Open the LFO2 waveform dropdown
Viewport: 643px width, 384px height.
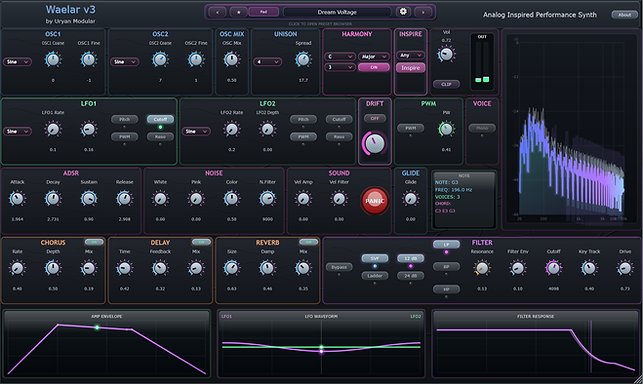(196, 131)
